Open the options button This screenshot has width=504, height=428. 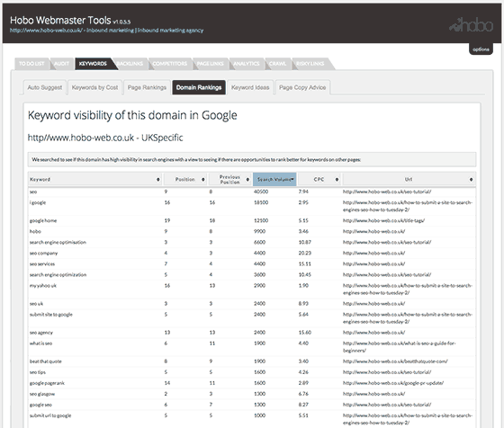click(481, 49)
